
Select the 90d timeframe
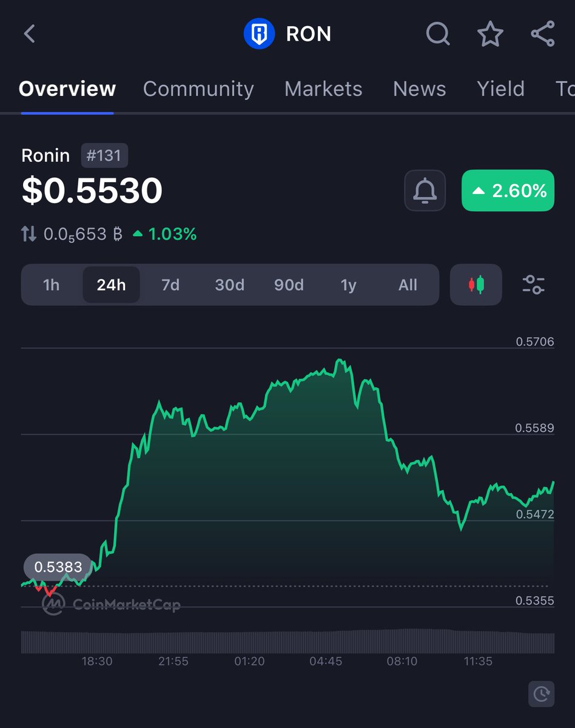[x=289, y=285]
